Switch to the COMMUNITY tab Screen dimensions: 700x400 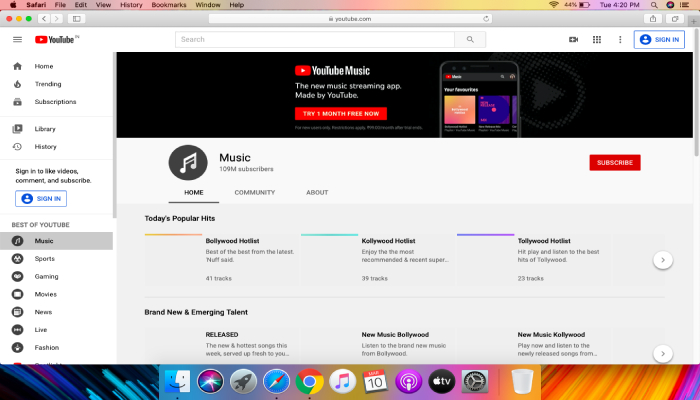pyautogui.click(x=255, y=192)
